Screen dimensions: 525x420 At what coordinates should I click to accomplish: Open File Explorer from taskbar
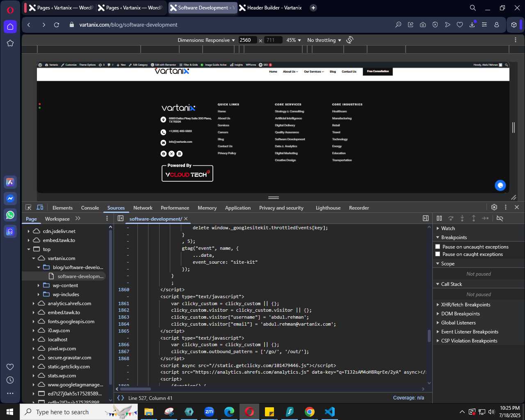148,412
